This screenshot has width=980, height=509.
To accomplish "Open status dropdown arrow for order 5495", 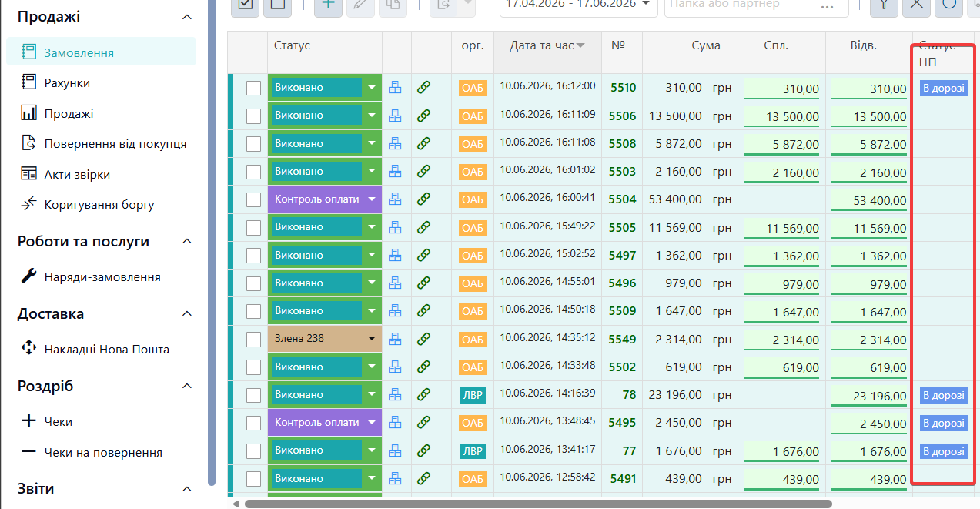I will [x=372, y=423].
